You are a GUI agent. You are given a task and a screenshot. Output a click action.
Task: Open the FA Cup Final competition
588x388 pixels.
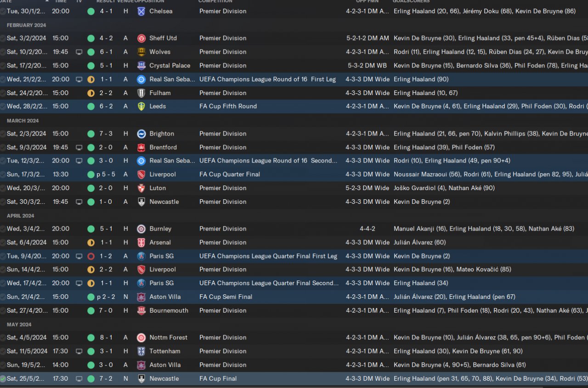coord(218,379)
